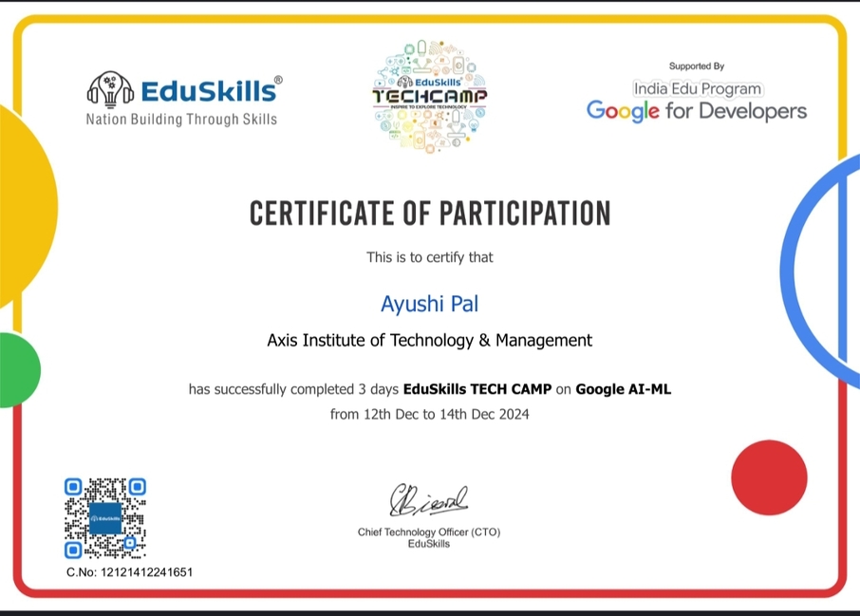The image size is (860, 616).
Task: Click the CTO handwritten signature
Action: coord(428,501)
